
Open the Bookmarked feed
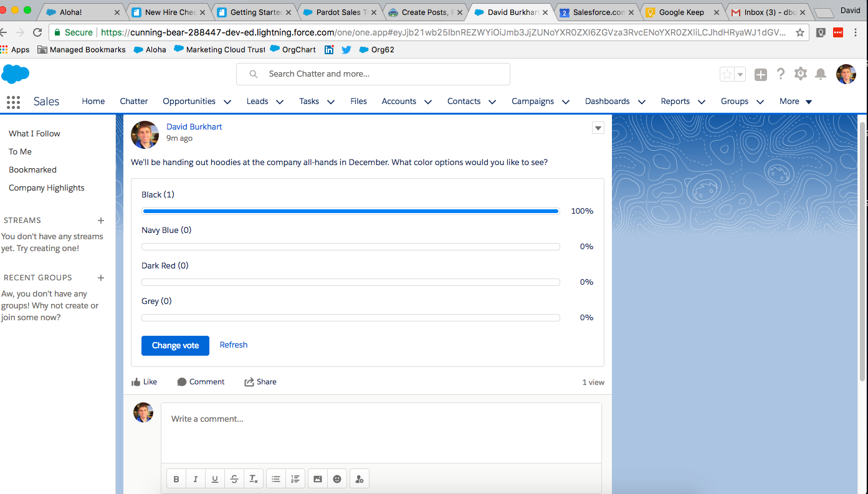pyautogui.click(x=32, y=170)
